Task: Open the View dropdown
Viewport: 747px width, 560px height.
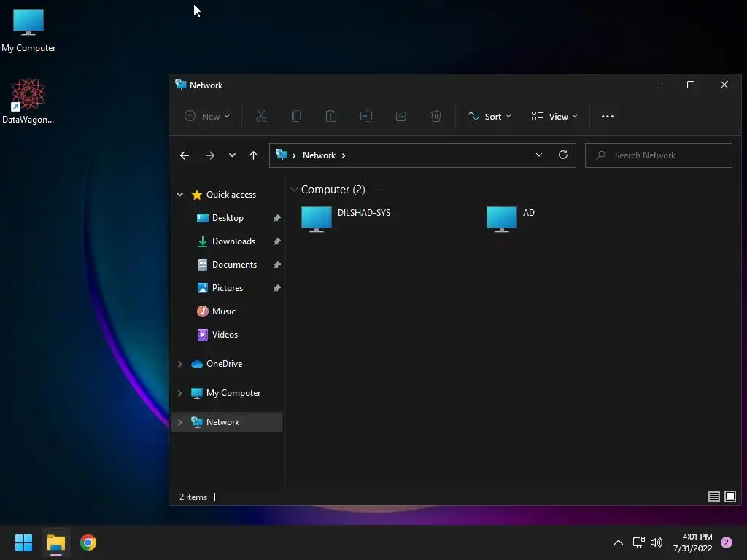Action: [554, 116]
